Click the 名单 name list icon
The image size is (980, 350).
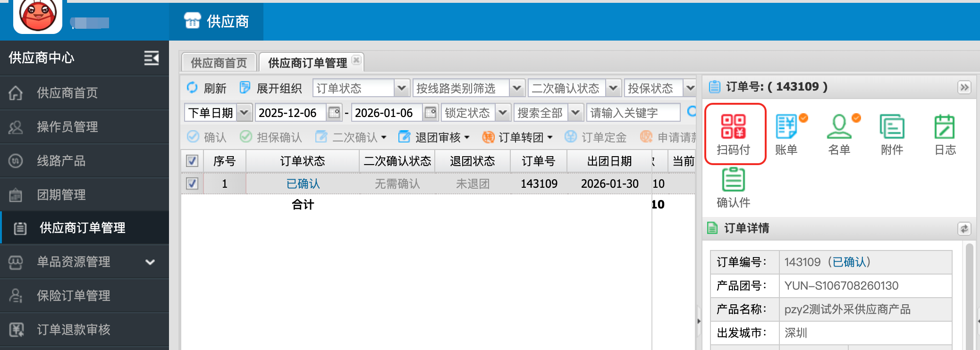click(x=839, y=133)
